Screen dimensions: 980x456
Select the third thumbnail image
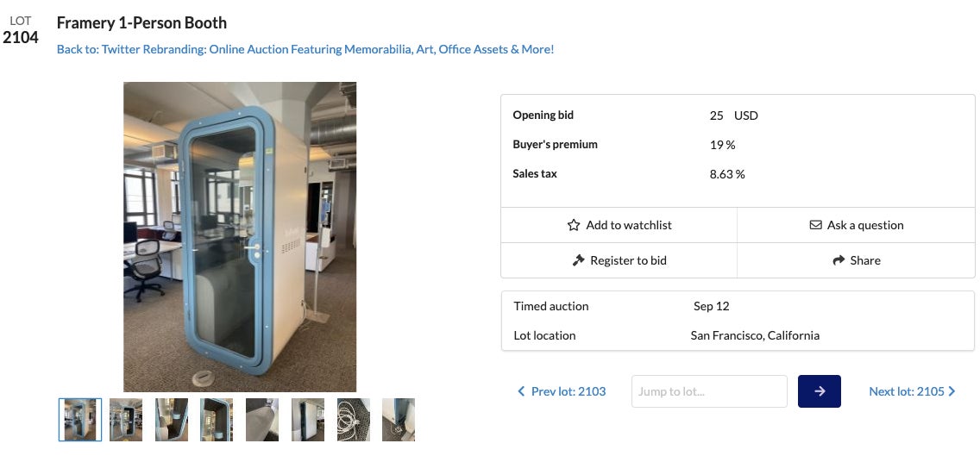click(x=172, y=420)
